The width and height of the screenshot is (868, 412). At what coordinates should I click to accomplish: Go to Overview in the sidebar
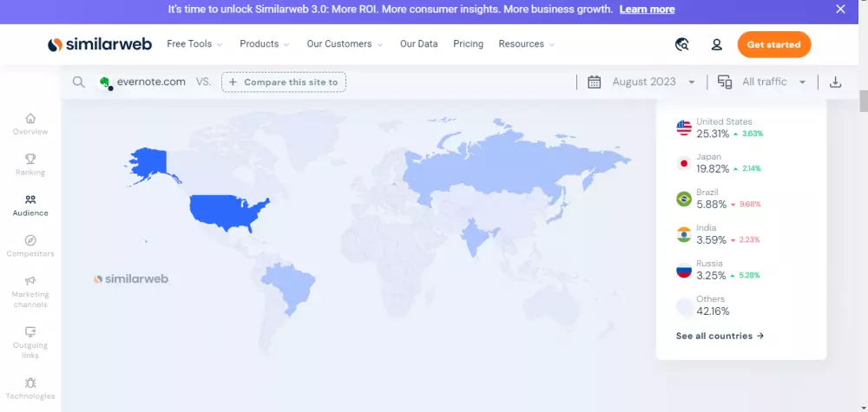[x=30, y=124]
